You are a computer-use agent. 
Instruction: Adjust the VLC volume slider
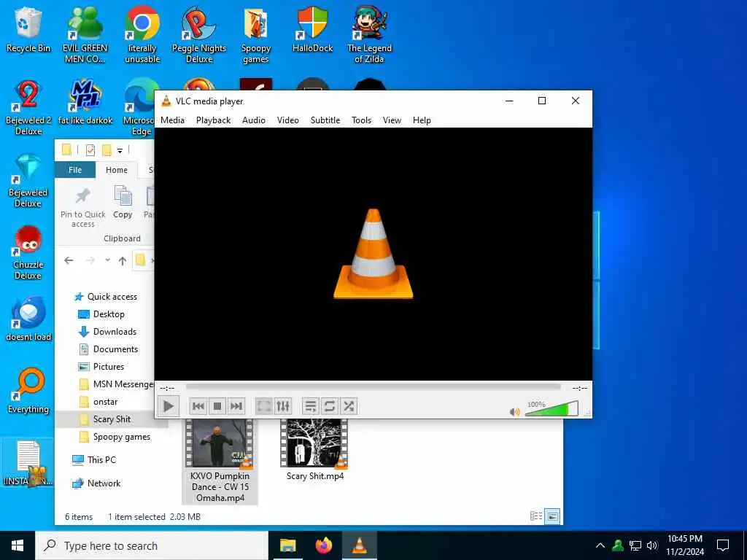[551, 409]
